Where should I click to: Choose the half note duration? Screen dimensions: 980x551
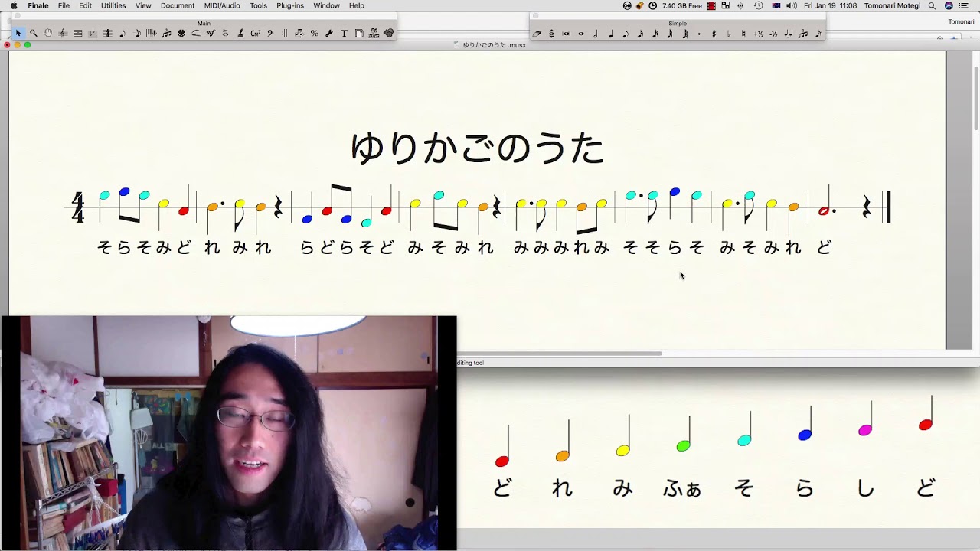596,34
